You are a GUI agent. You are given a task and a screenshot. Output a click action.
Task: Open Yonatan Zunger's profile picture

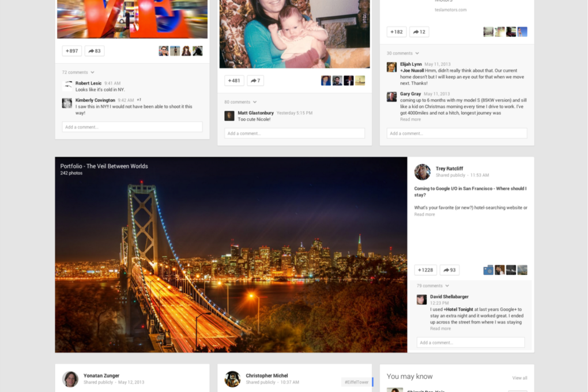70,379
